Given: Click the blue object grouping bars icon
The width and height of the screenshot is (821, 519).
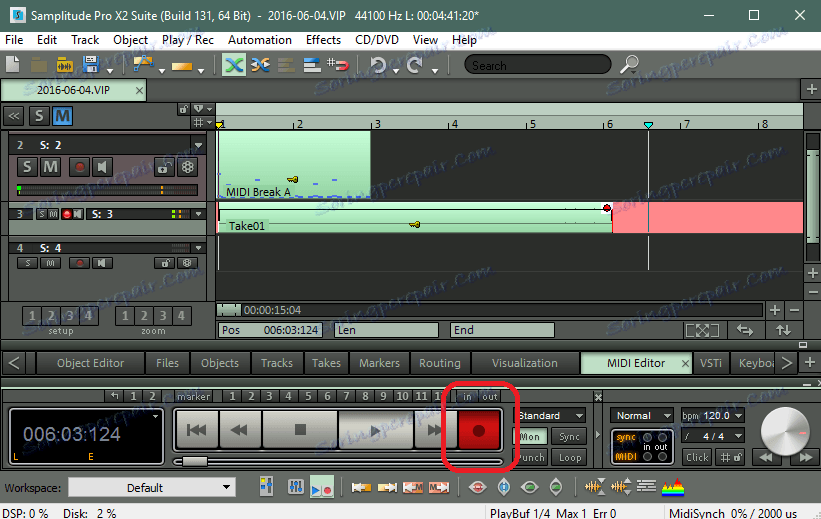Looking at the screenshot, I should pos(312,65).
